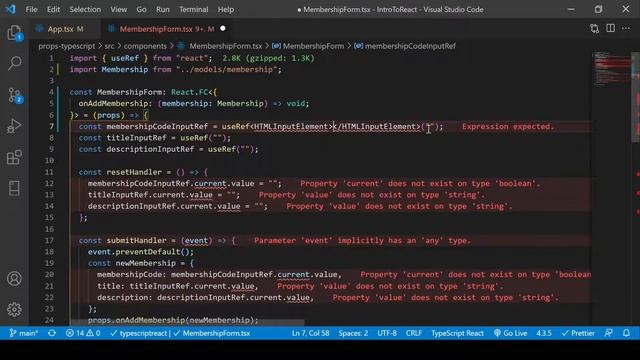Screen dimensions: 640x360
Task: Click 'Expression expected.' error message
Action: (508, 126)
